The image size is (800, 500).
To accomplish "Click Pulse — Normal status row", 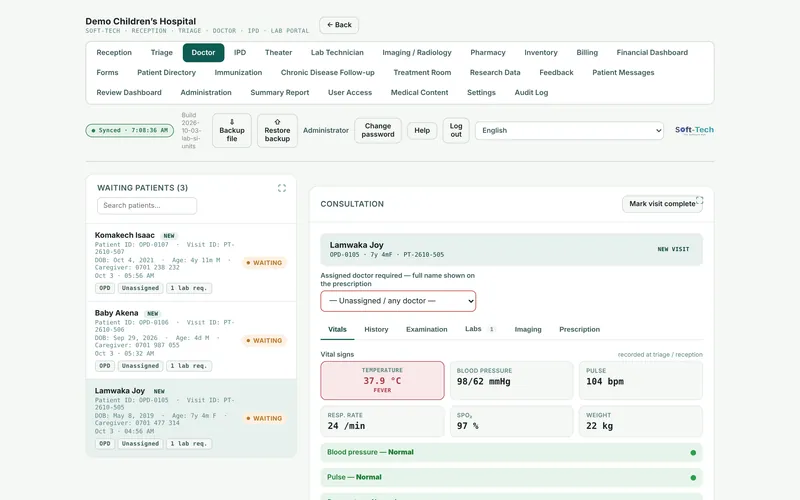I will [x=511, y=478].
